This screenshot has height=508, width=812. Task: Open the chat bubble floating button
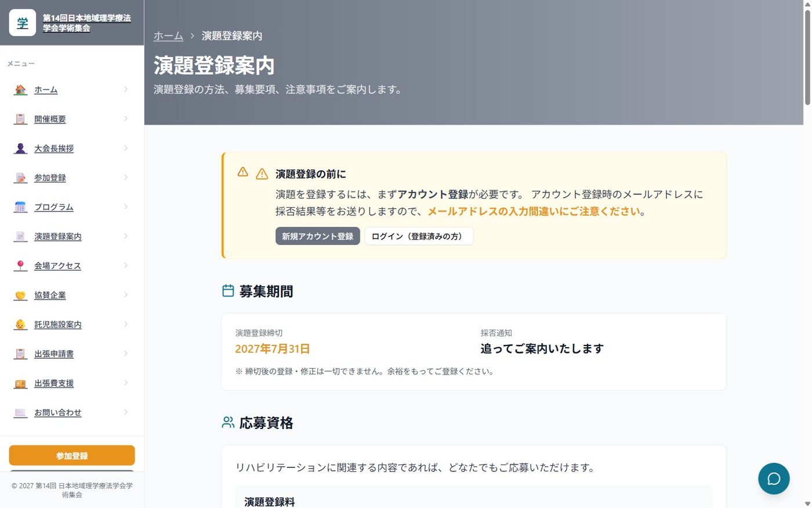[x=774, y=478]
